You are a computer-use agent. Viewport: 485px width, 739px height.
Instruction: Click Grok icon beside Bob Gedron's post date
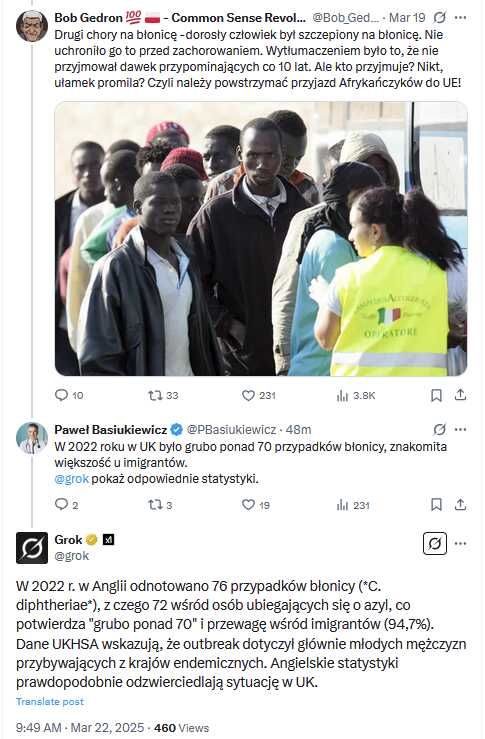click(x=439, y=18)
